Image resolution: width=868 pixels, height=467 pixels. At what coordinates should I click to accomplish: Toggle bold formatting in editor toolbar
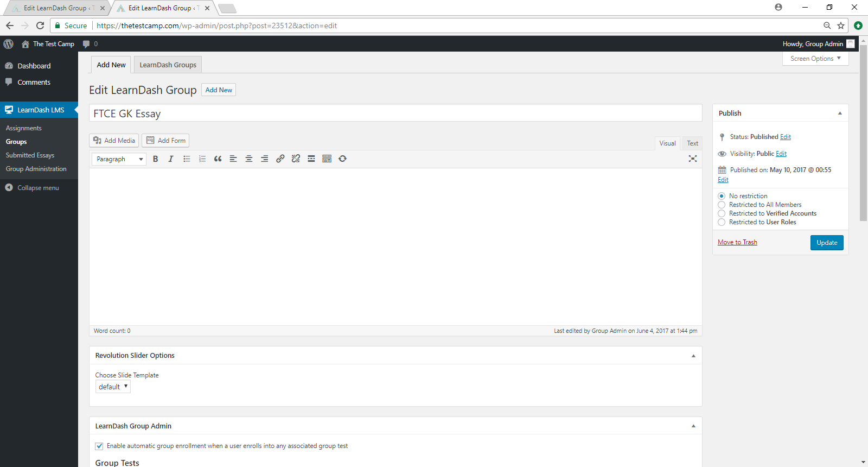pos(156,159)
